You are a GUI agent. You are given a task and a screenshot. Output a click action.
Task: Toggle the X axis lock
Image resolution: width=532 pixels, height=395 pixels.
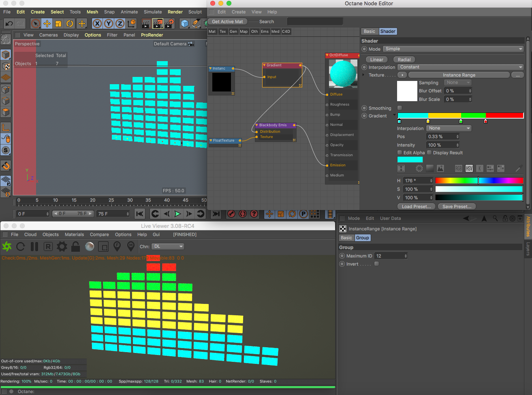tap(97, 23)
